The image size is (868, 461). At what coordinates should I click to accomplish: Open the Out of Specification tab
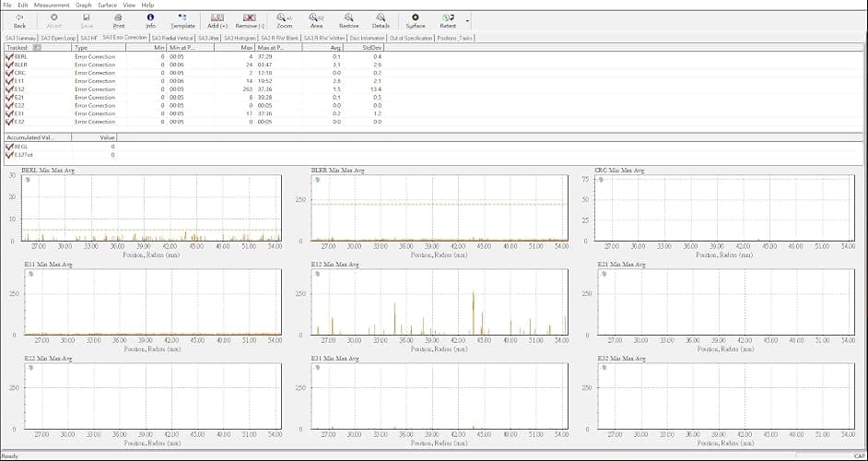(x=411, y=38)
